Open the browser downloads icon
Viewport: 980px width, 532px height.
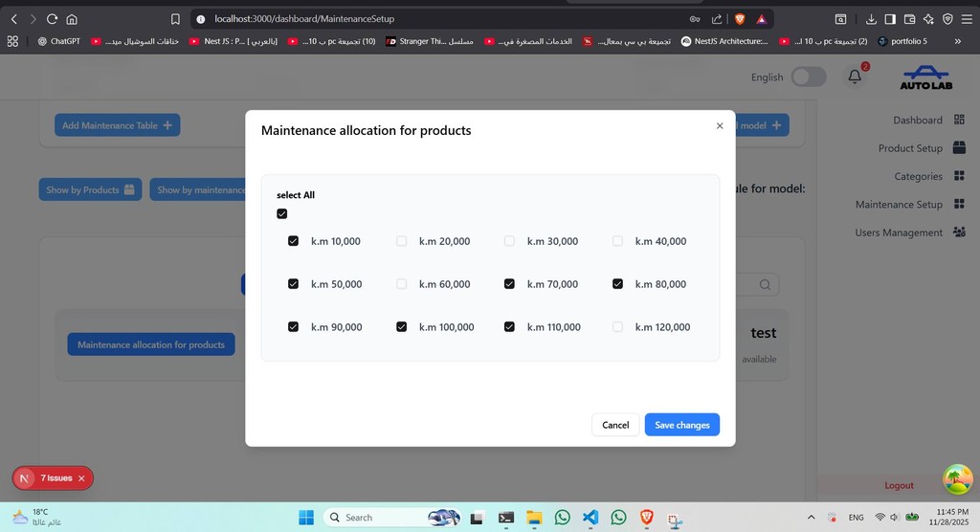point(871,19)
